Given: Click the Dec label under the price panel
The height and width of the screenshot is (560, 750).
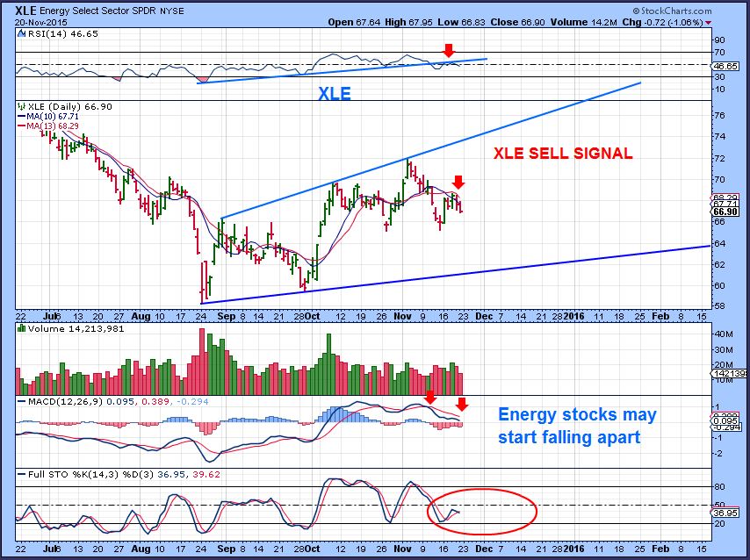Looking at the screenshot, I should (x=484, y=316).
